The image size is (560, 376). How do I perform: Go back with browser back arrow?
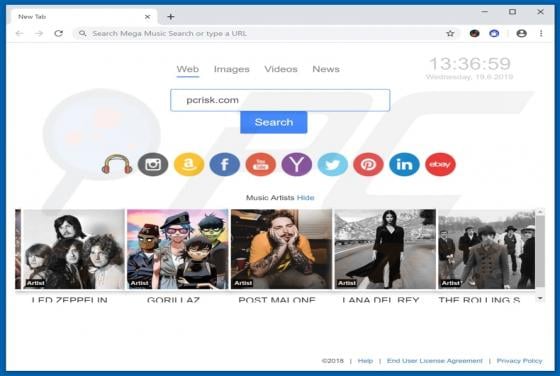[20, 34]
